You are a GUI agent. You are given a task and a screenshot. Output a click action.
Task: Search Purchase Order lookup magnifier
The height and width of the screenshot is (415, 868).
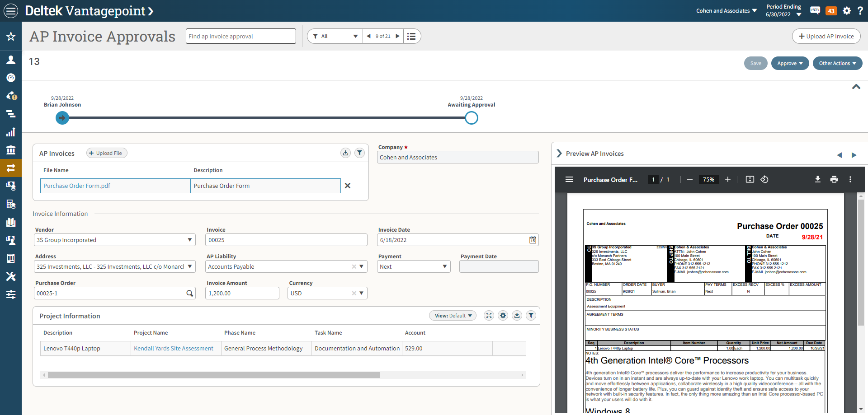pos(189,293)
